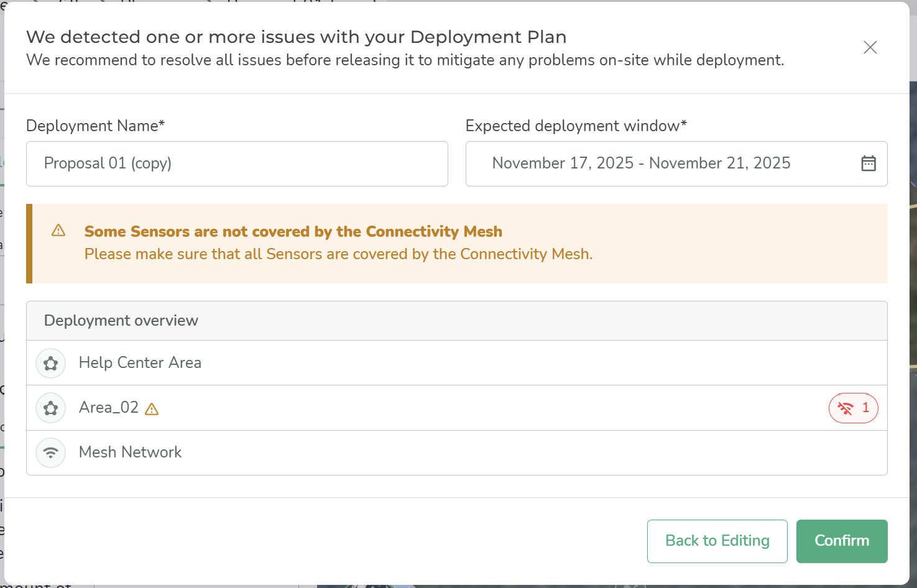Confirm the deployment plan
This screenshot has height=588, width=917.
841,541
